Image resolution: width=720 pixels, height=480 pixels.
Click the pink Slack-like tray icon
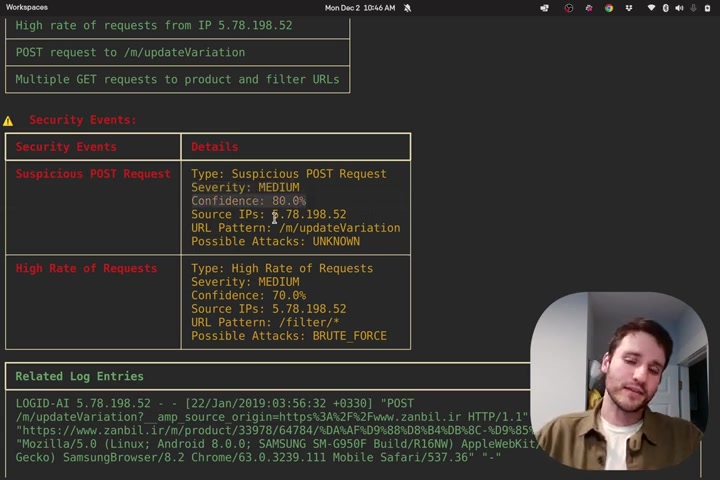pyautogui.click(x=589, y=8)
